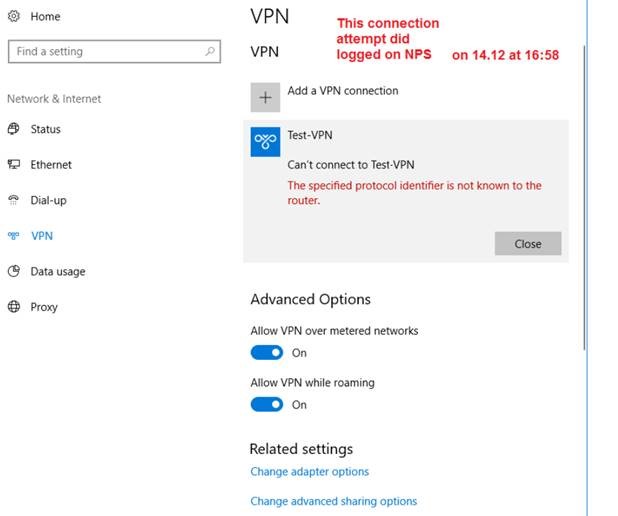Toggle Allow VPN while roaming

coord(267,404)
